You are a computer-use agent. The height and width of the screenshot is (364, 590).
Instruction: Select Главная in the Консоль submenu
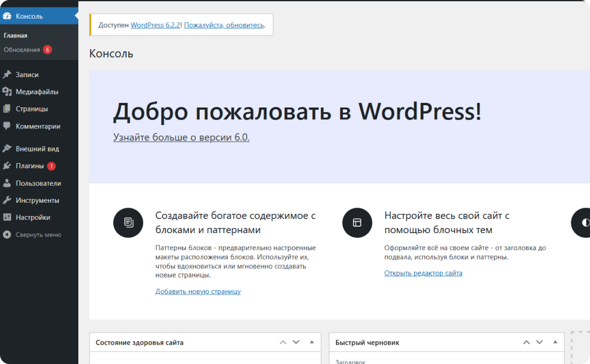(16, 36)
